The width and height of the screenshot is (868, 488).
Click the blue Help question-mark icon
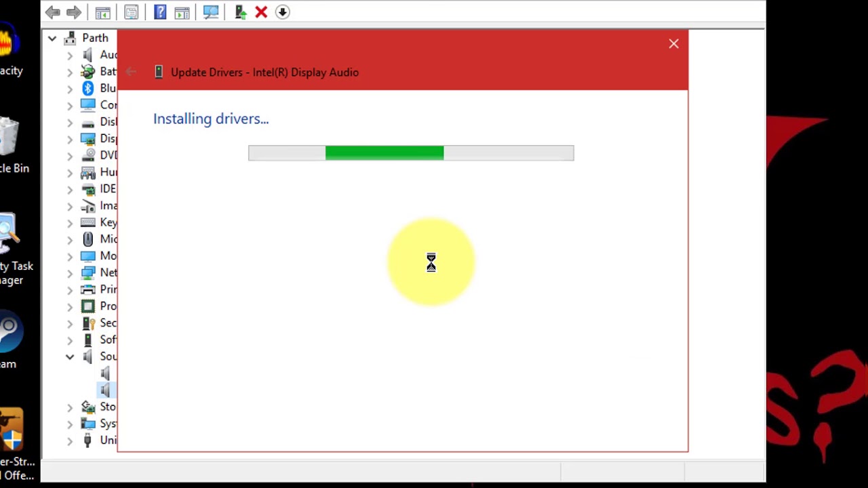tap(160, 12)
